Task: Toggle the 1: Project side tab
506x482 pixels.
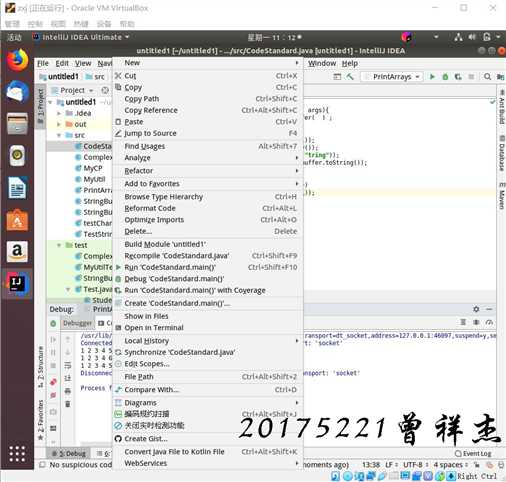Action: [40, 106]
